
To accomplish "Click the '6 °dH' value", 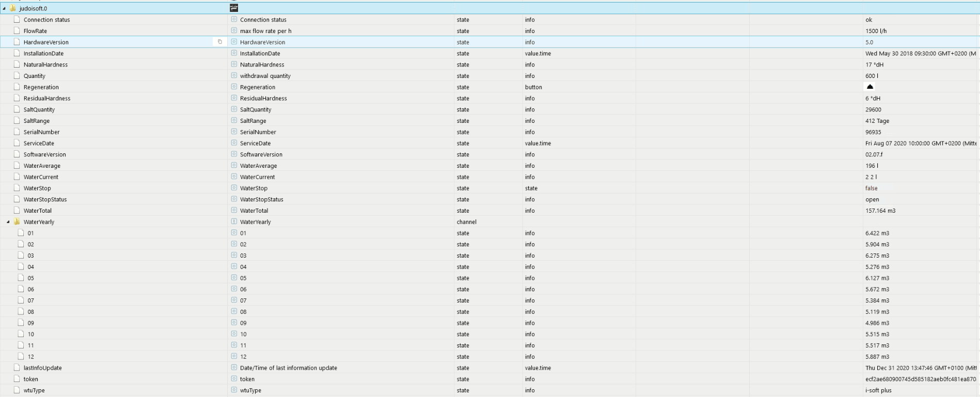I will [x=873, y=99].
